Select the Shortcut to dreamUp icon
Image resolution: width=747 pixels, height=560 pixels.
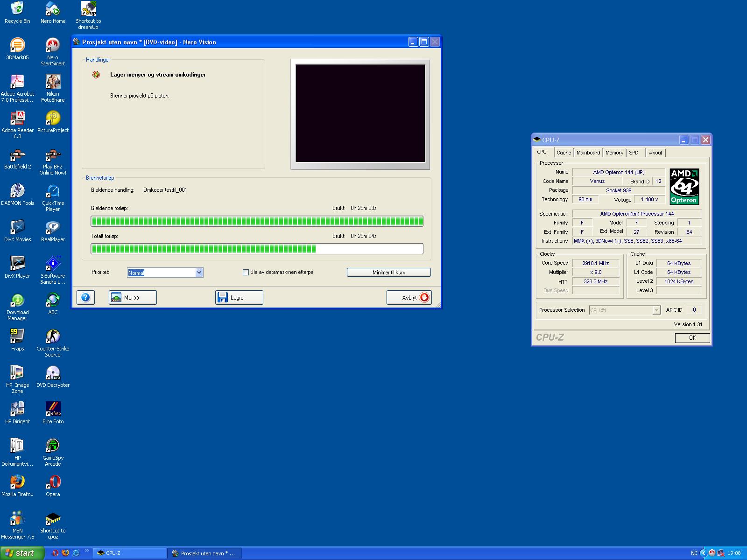tap(88, 15)
